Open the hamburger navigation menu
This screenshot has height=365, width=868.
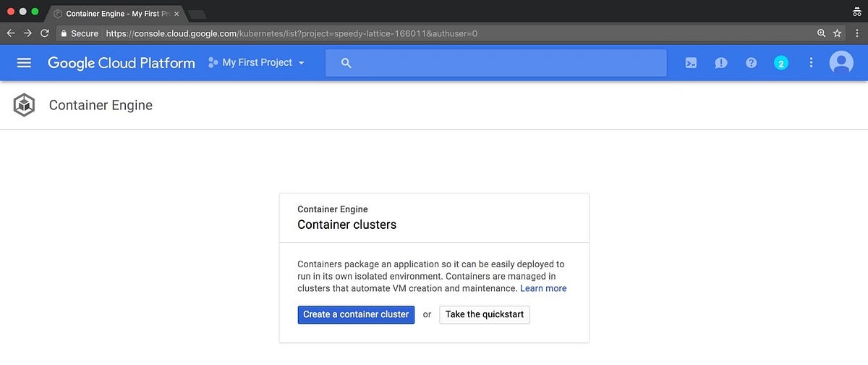click(x=24, y=63)
